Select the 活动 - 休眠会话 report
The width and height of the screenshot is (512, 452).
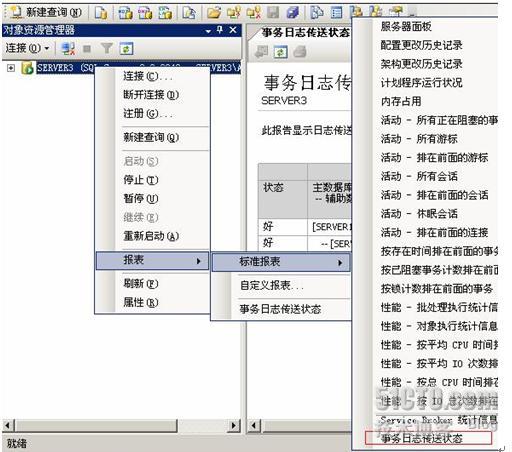pyautogui.click(x=419, y=213)
